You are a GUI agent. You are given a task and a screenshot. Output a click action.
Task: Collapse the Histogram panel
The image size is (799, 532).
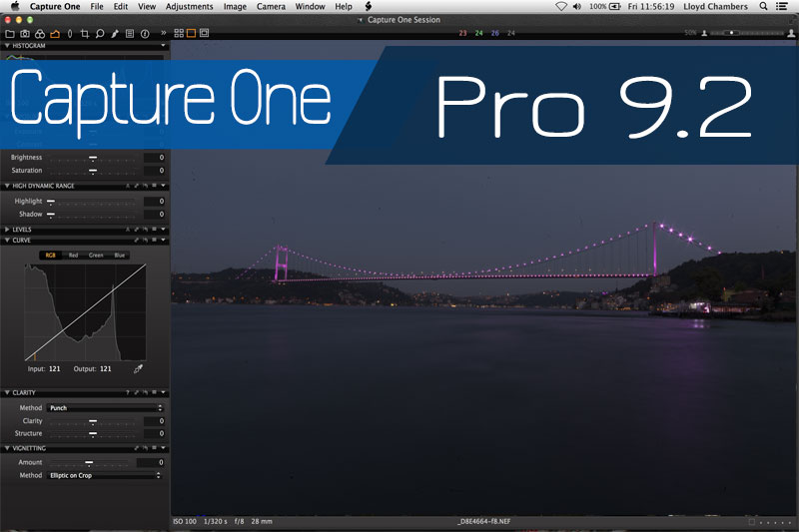coord(7,45)
